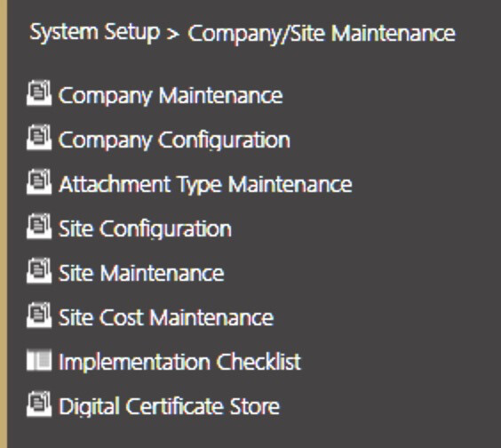Open Site Configuration
The image size is (501, 448).
[x=145, y=229]
